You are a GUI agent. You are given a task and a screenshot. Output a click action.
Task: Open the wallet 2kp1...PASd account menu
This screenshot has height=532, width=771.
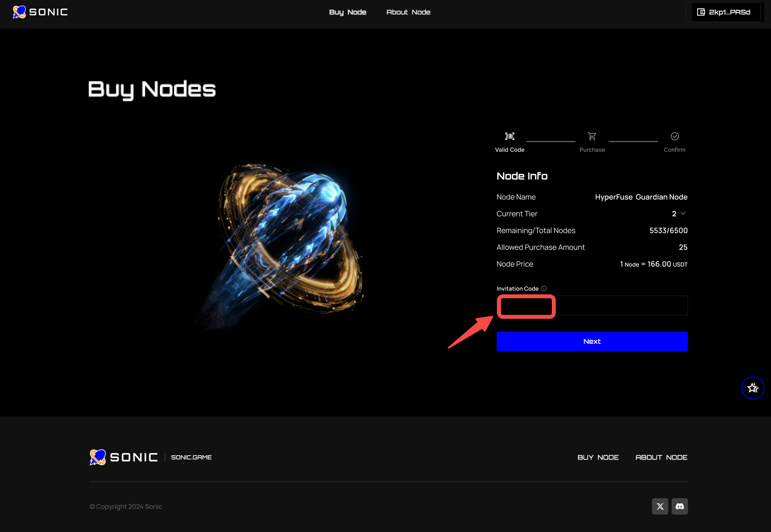(724, 12)
